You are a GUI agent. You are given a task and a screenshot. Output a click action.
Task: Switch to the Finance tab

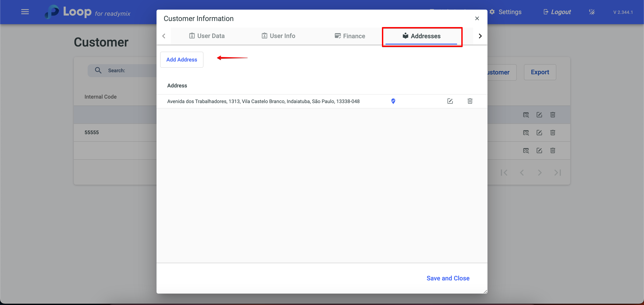tap(350, 36)
